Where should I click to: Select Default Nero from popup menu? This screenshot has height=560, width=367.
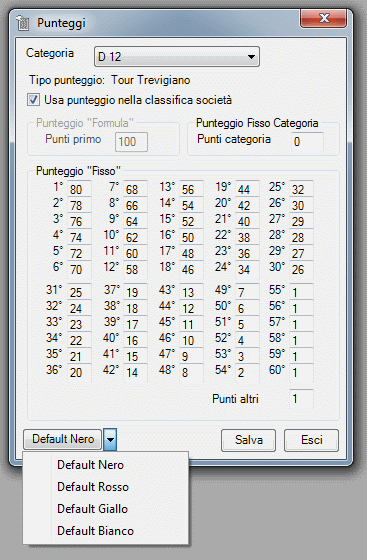click(106, 465)
